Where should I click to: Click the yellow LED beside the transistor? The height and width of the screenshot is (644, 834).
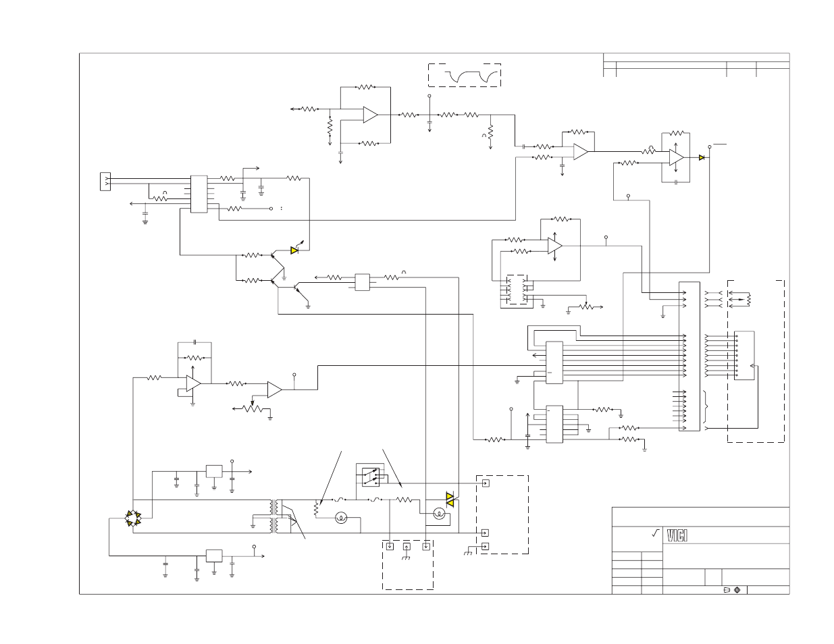pyautogui.click(x=294, y=250)
